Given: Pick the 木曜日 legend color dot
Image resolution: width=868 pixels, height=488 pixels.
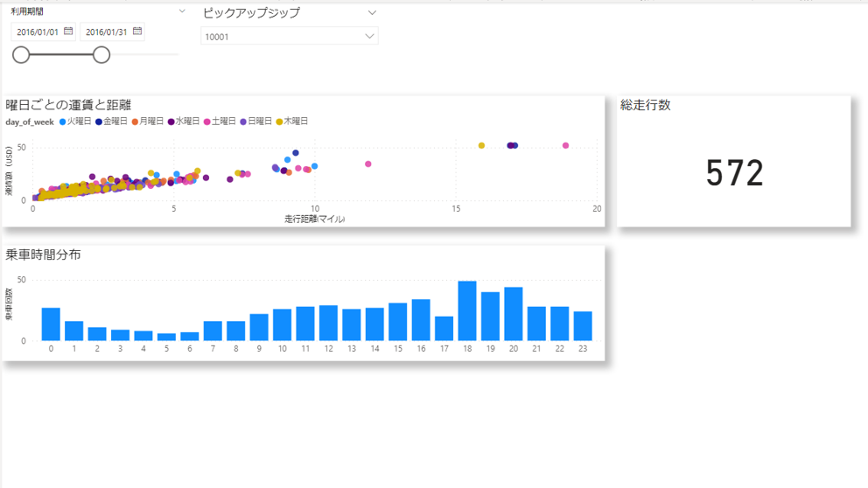Looking at the screenshot, I should (279, 122).
